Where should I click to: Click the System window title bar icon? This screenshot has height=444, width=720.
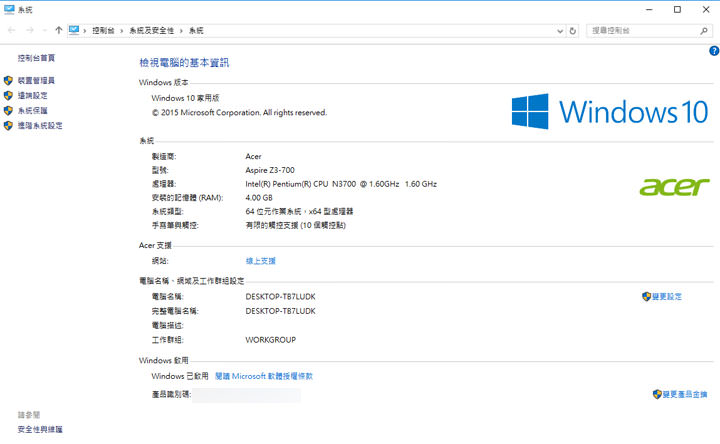[x=9, y=10]
